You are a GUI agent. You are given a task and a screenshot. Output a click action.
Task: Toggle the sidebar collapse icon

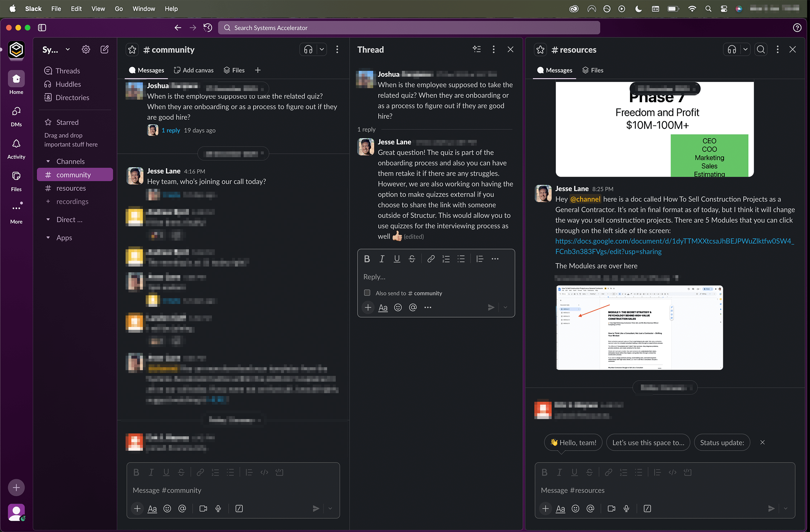42,28
